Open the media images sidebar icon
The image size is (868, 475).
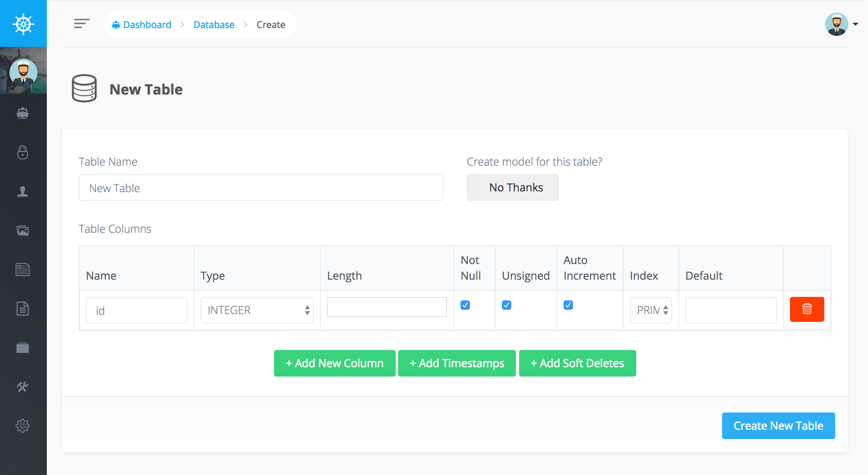(23, 230)
